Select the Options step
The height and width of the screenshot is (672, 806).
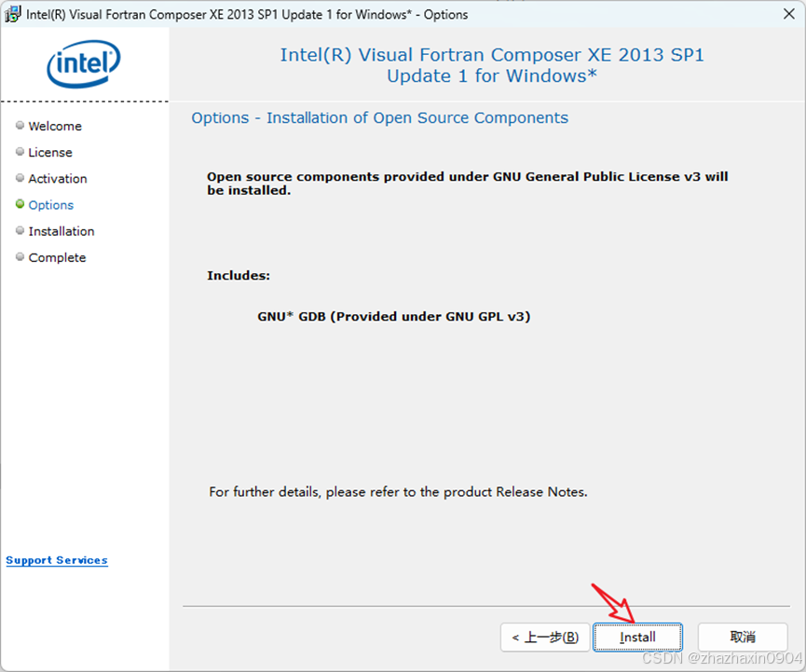51,205
